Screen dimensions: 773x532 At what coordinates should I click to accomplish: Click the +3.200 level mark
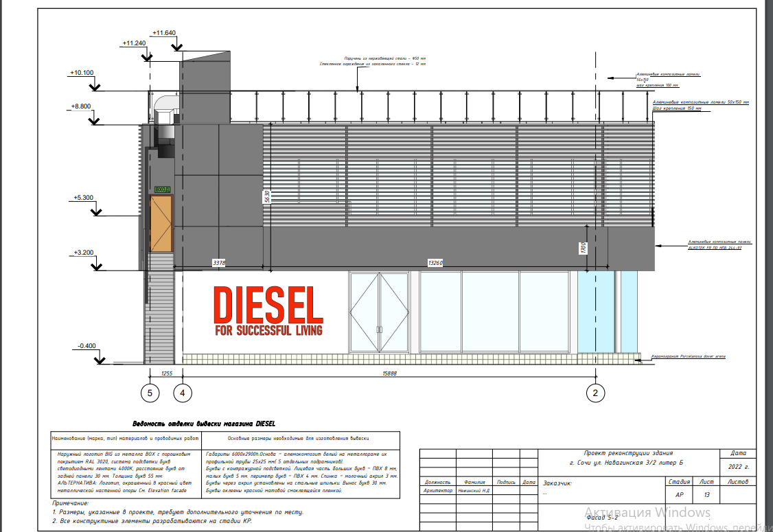click(83, 253)
